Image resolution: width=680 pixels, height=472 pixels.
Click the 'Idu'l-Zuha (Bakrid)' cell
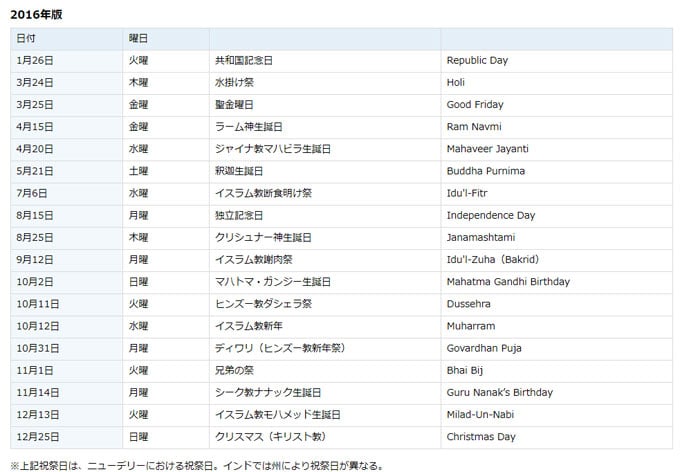coord(557,260)
